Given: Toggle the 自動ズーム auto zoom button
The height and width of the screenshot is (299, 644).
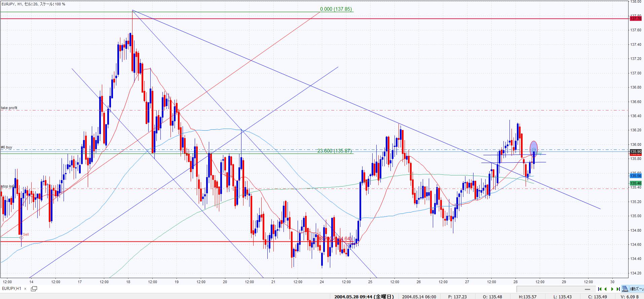Looking at the screenshot, I should tap(636, 289).
